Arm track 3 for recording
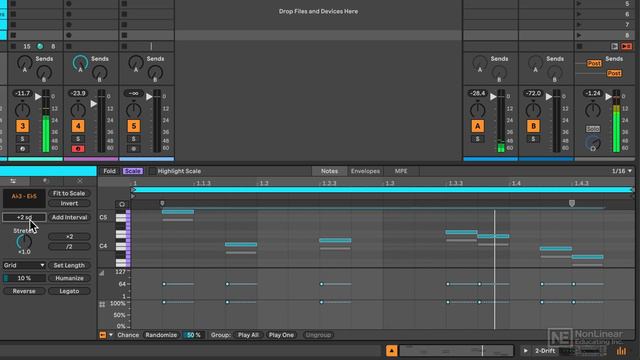Screen dimensions: 640x360 [x=22, y=149]
